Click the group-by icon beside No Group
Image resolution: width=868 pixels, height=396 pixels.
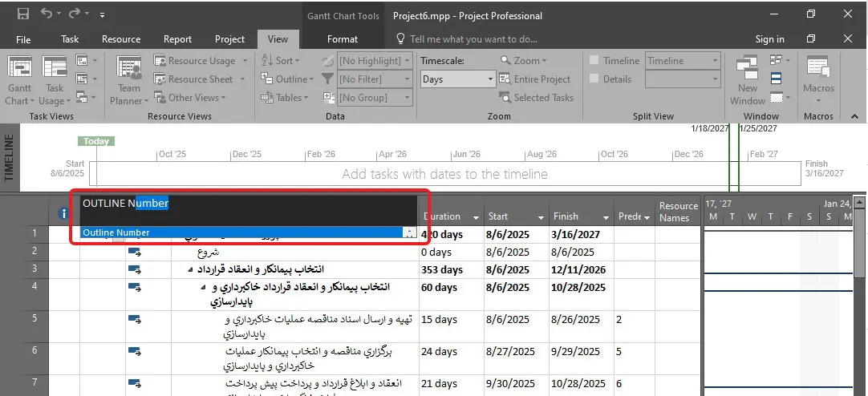pos(328,97)
